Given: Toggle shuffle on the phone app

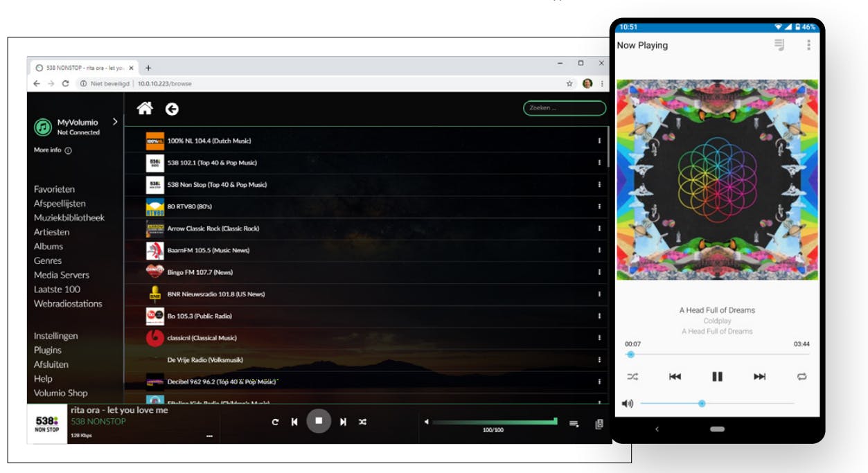Looking at the screenshot, I should [632, 377].
